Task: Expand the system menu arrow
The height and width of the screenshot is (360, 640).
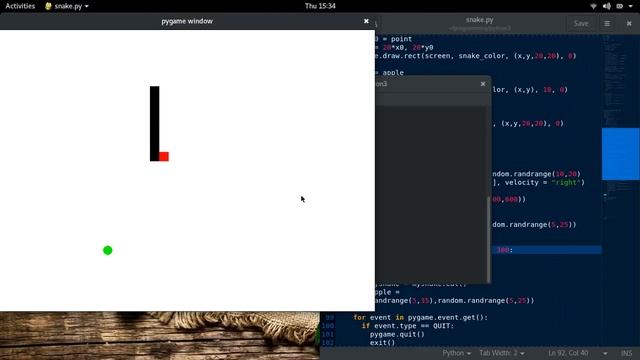Action: click(x=631, y=6)
